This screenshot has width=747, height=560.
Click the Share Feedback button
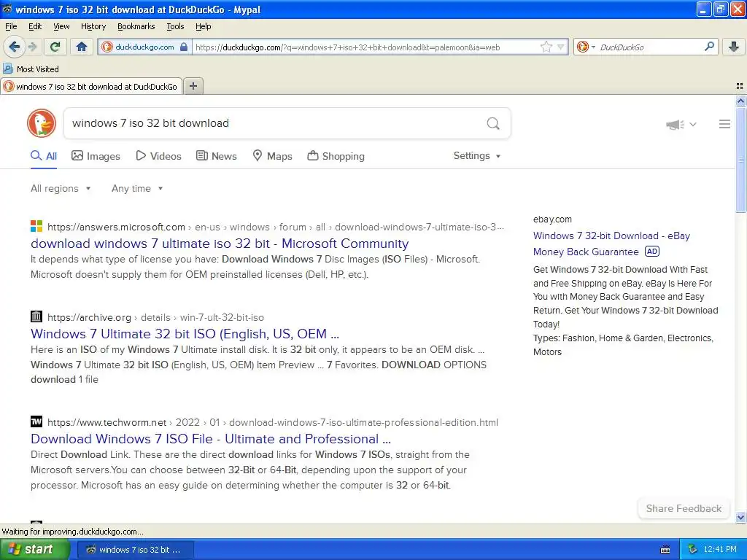pos(684,508)
